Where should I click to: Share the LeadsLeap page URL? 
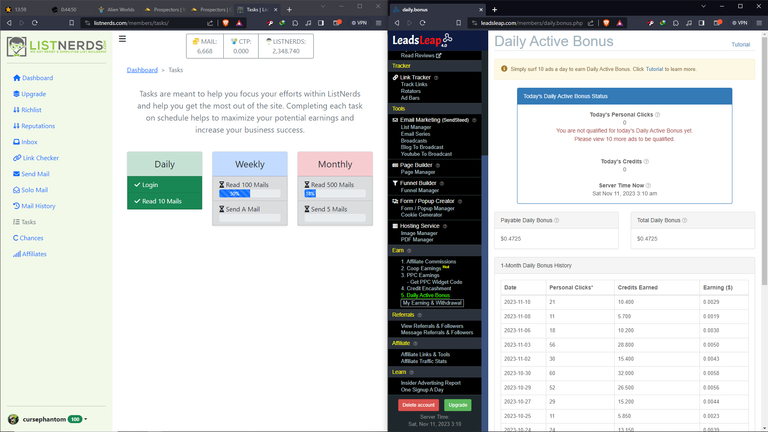[591, 23]
